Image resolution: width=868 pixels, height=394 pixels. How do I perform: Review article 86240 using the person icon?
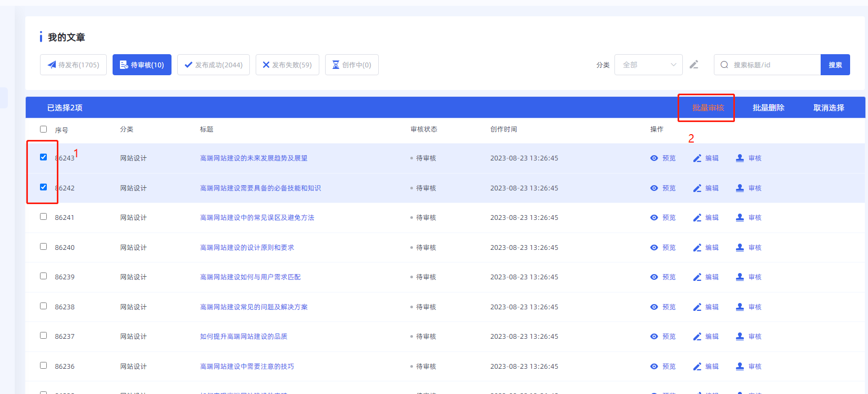click(x=740, y=248)
